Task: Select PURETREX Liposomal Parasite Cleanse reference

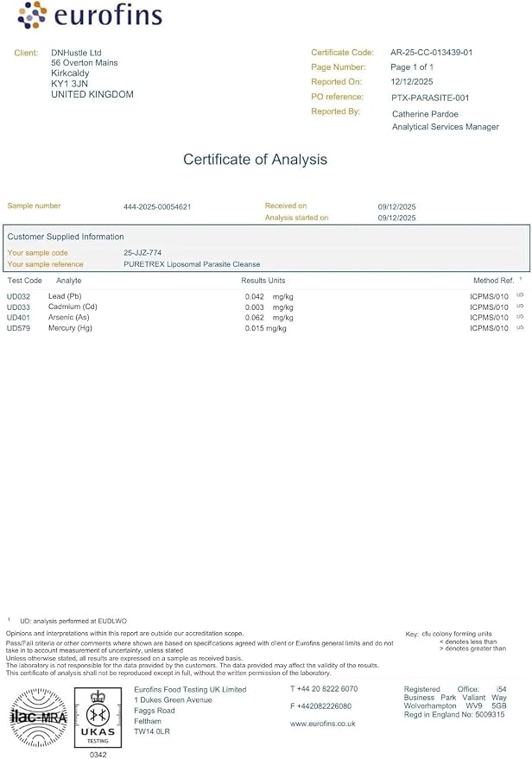Action: click(x=192, y=264)
